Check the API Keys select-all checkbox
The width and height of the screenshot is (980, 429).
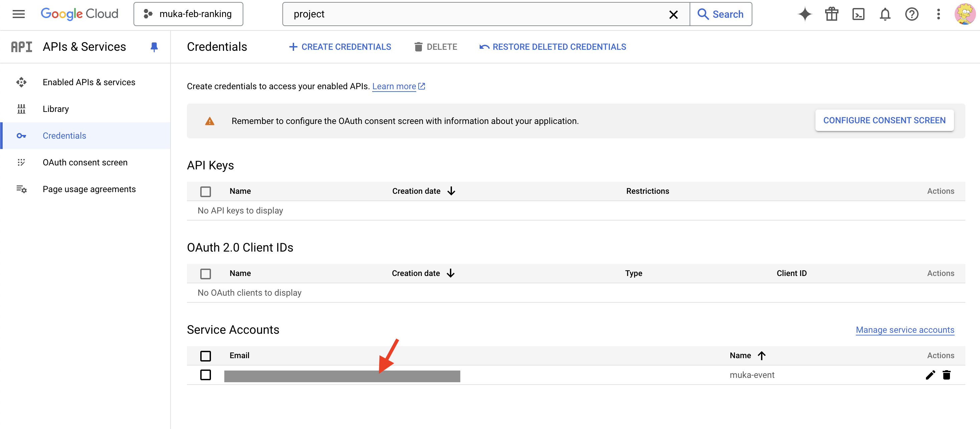[205, 191]
